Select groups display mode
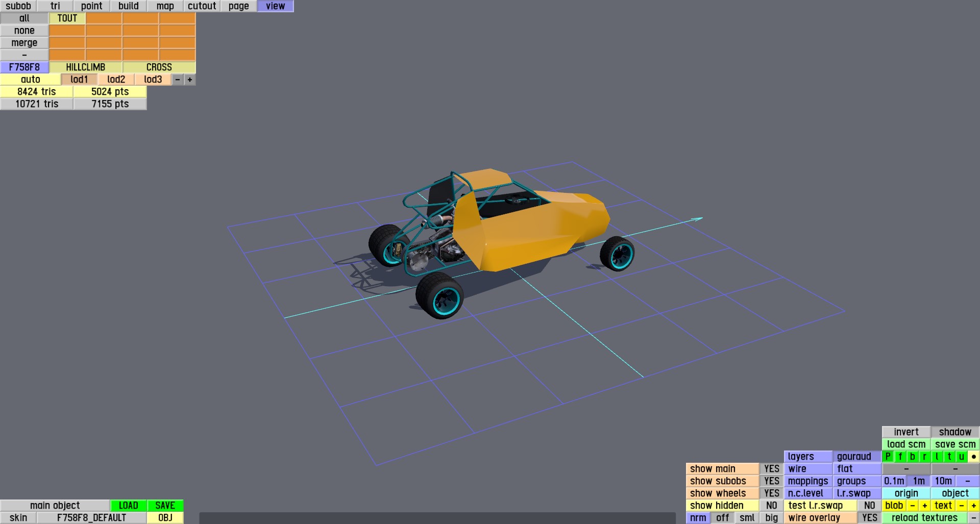Image resolution: width=980 pixels, height=524 pixels. [857, 481]
